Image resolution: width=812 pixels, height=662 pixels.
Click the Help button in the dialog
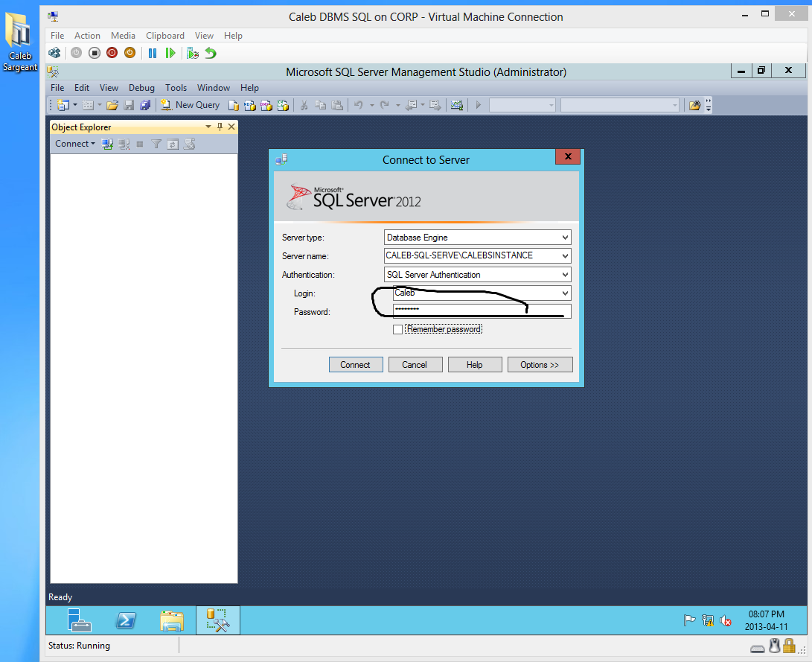coord(475,365)
